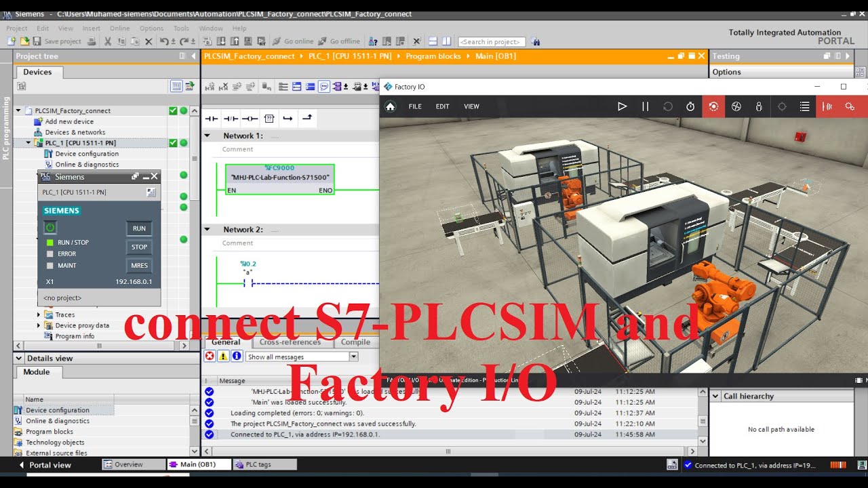Expand the Traces folder

point(39,314)
